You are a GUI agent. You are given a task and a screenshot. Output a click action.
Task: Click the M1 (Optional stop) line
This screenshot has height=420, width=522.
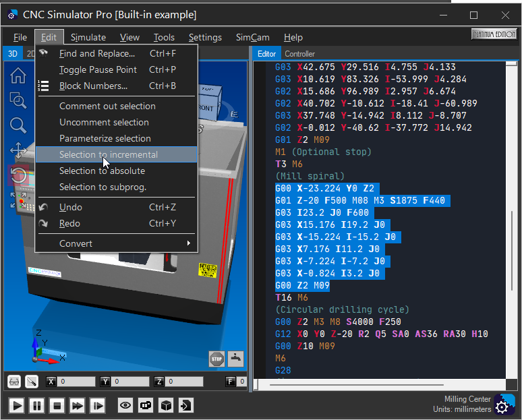click(x=323, y=152)
